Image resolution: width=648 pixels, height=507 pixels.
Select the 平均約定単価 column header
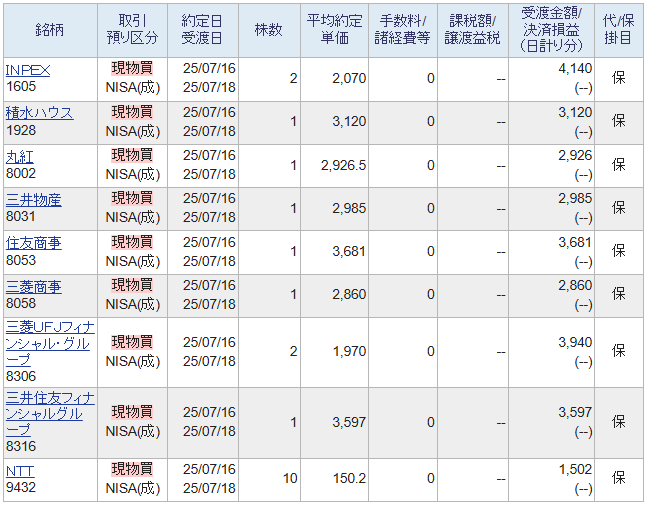coord(334,30)
